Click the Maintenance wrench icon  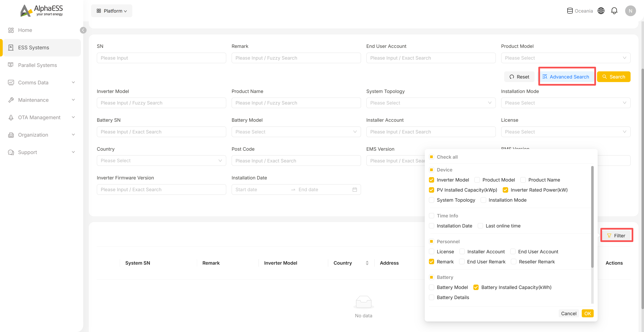[x=11, y=100]
